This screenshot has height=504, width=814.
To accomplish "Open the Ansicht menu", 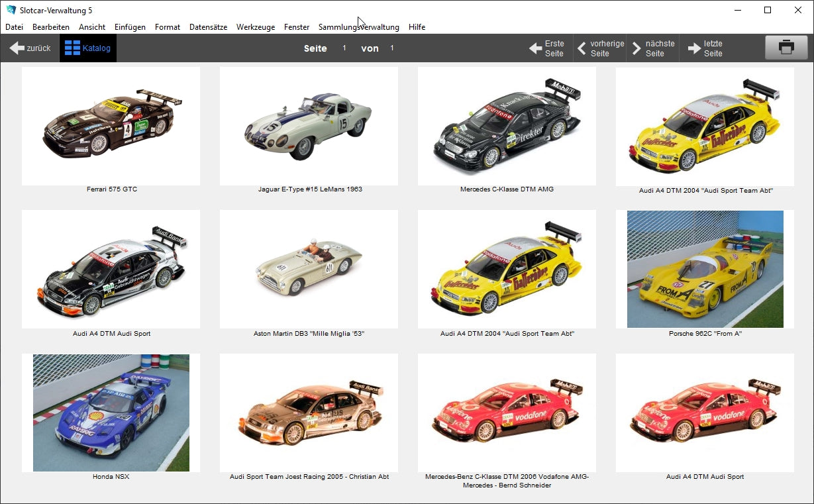I will pyautogui.click(x=92, y=27).
